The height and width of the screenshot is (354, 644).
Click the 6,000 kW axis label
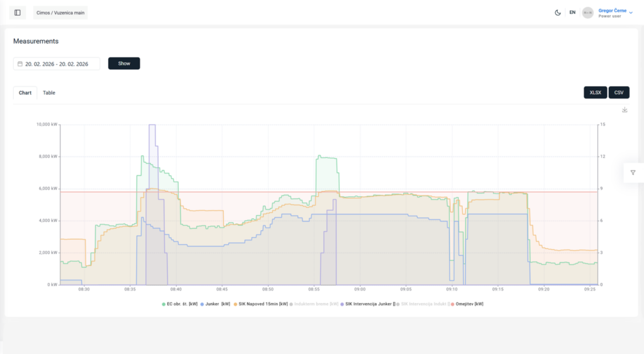point(48,189)
